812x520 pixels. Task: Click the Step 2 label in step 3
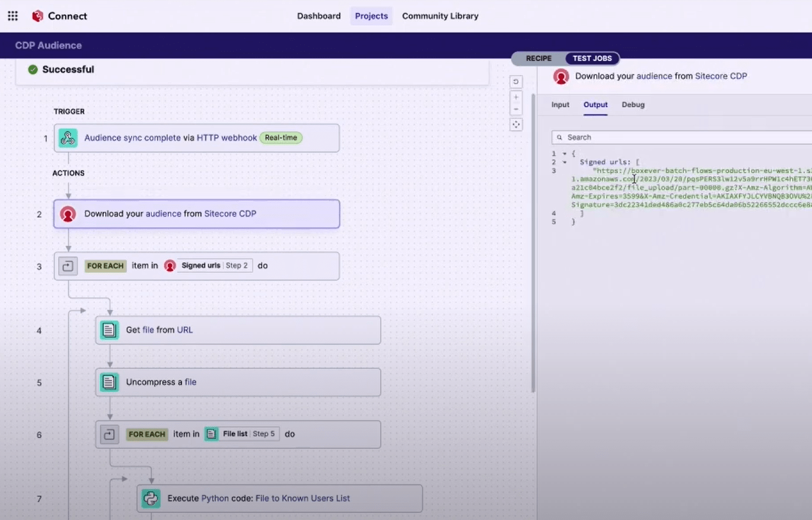coord(237,266)
